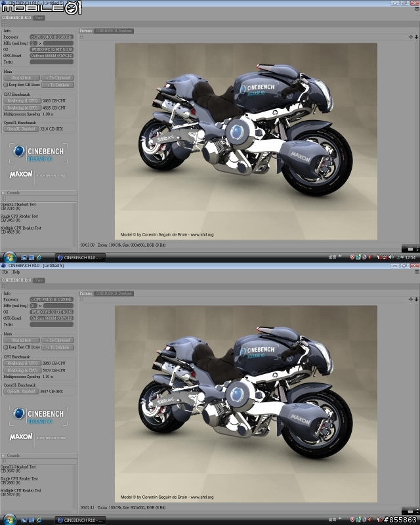The image size is (420, 525).
Task: Click the clock in upper system tray
Action: point(406,257)
